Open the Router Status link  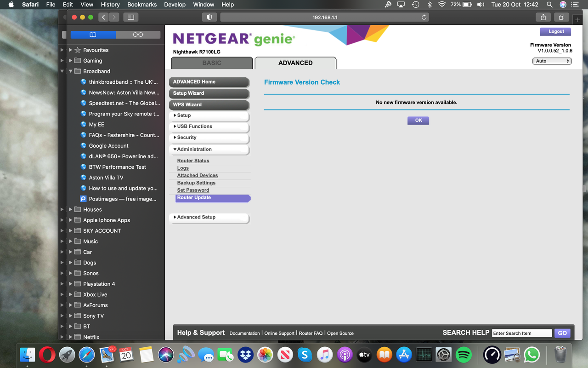tap(193, 161)
